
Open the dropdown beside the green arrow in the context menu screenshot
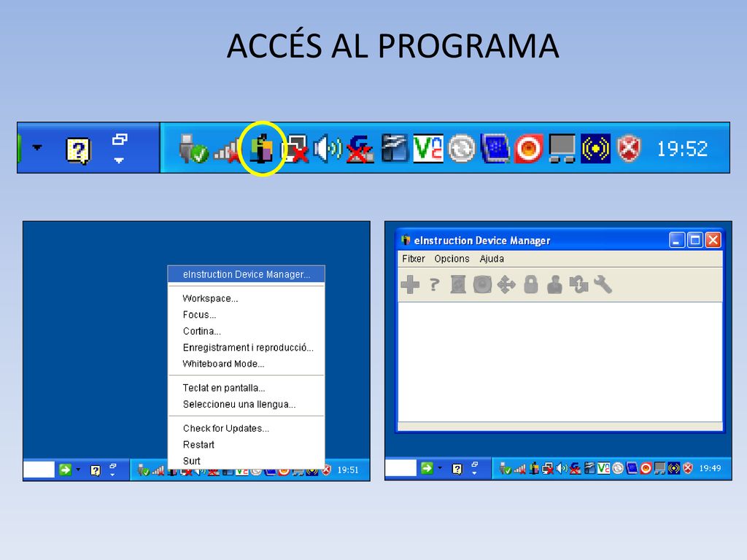coord(78,470)
